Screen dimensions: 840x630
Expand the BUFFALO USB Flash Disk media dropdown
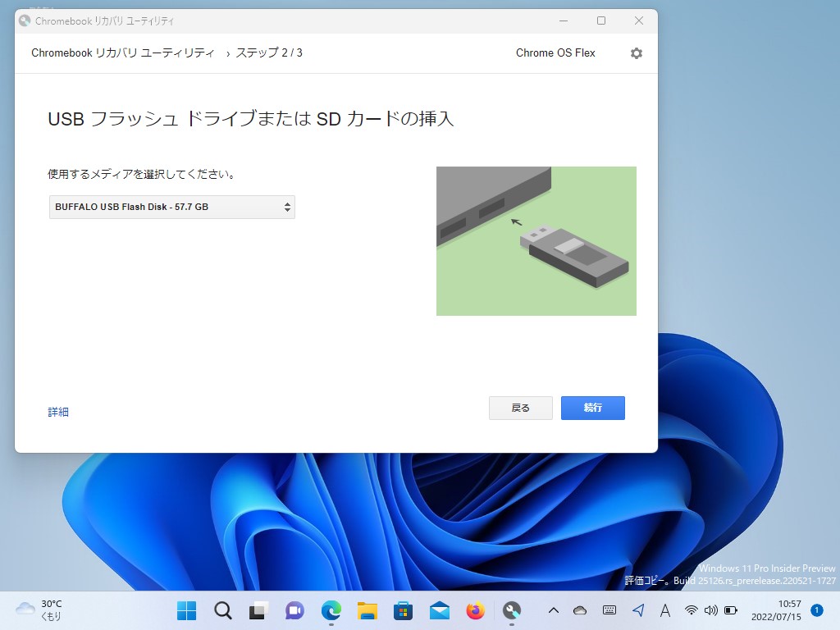coord(171,207)
